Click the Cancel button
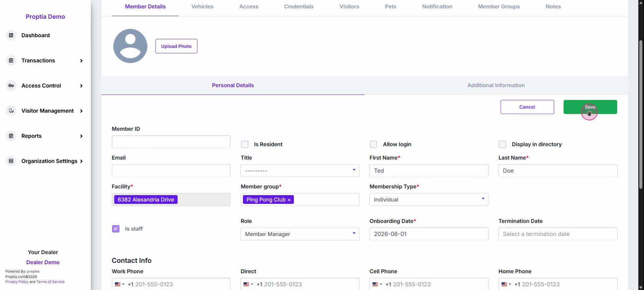644x290 pixels. point(527,107)
